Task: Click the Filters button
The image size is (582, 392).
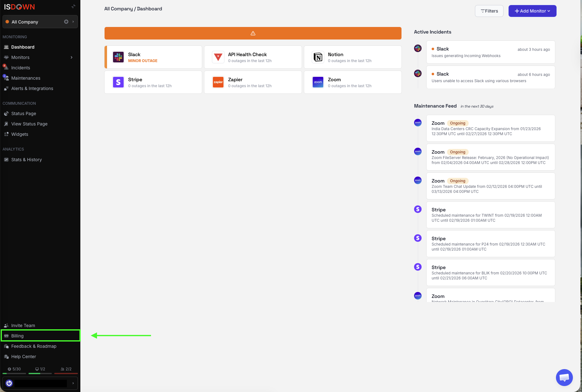Action: coord(489,11)
